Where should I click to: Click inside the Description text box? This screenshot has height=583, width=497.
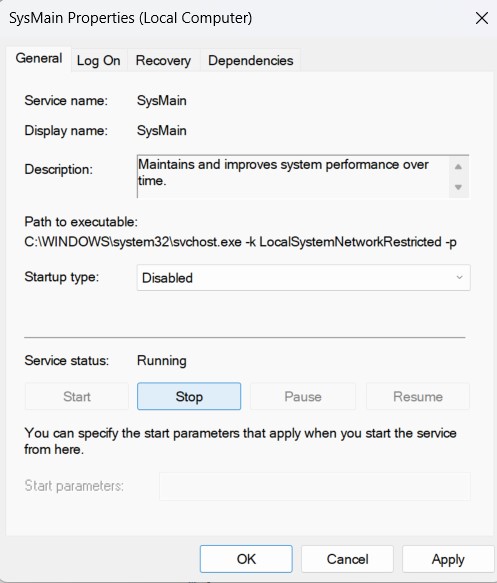point(293,176)
